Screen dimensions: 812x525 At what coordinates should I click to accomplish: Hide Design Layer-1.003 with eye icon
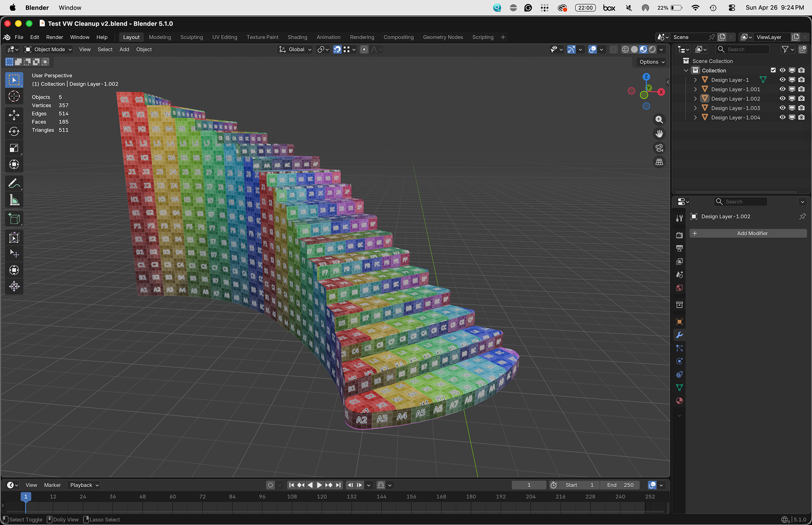(782, 108)
